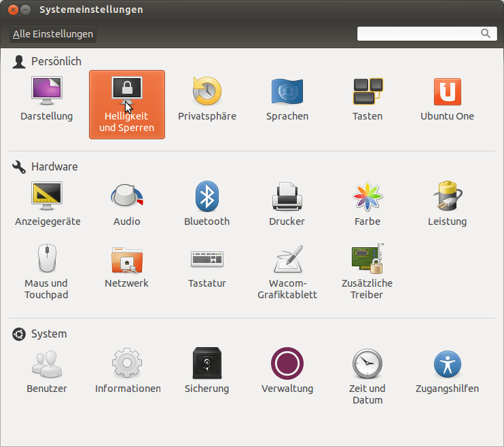Open the Verwaltung panel
Image resolution: width=504 pixels, height=447 pixels.
coord(287,371)
